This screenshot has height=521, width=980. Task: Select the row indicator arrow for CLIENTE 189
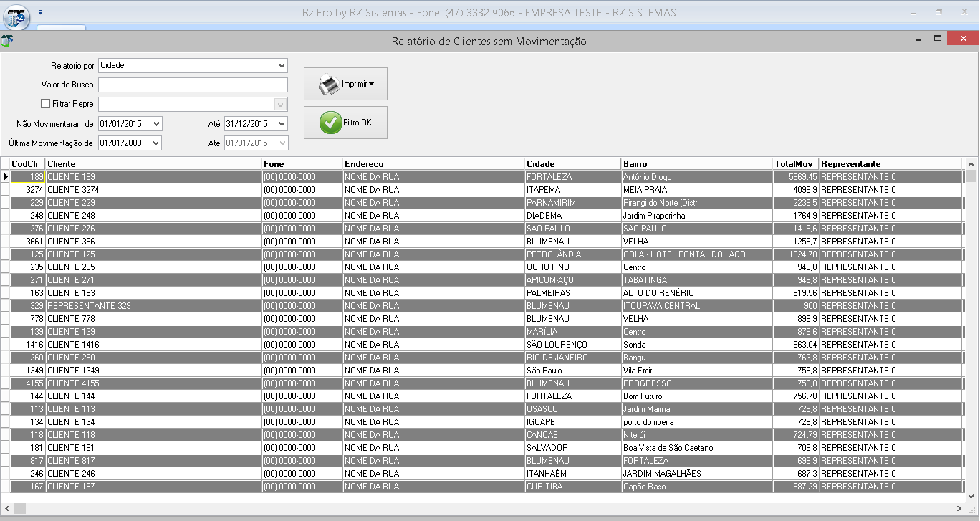point(5,176)
